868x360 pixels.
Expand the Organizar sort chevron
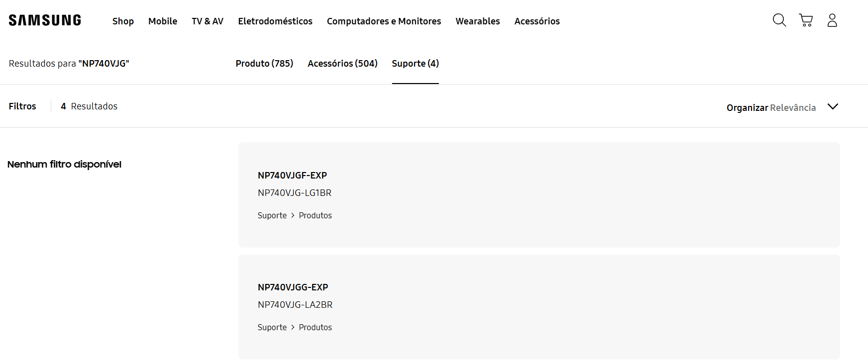click(833, 106)
